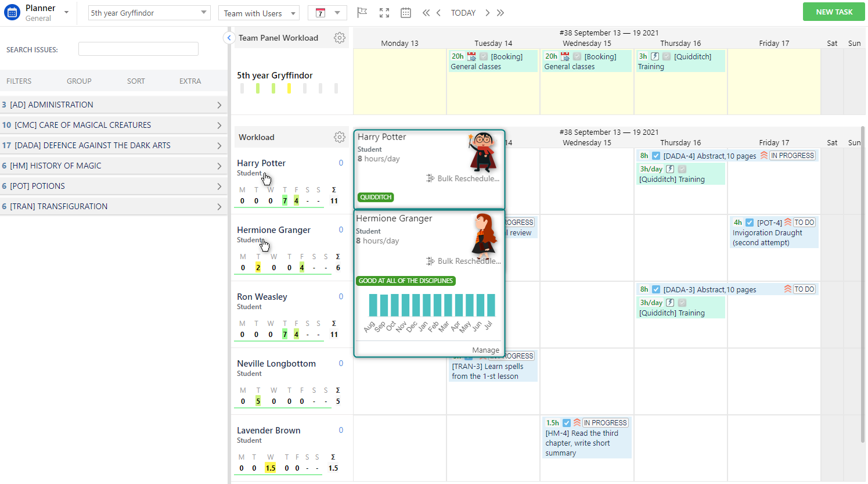
Task: Toggle checkbox on POT-4 Invigoration Draught task
Action: click(x=750, y=223)
